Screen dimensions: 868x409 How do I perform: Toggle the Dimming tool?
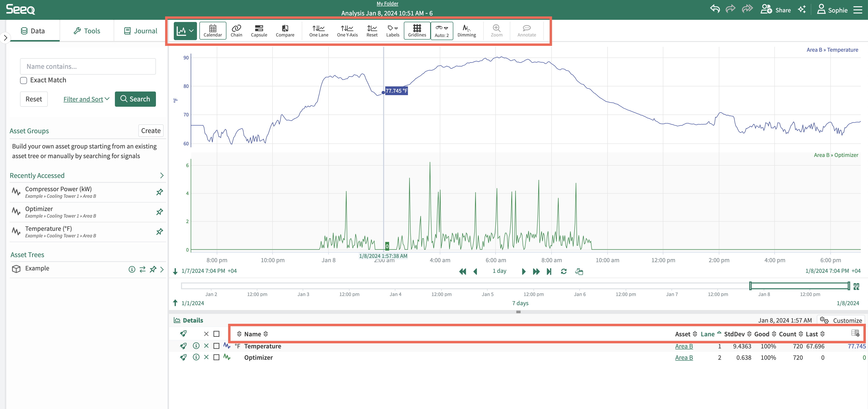click(466, 31)
